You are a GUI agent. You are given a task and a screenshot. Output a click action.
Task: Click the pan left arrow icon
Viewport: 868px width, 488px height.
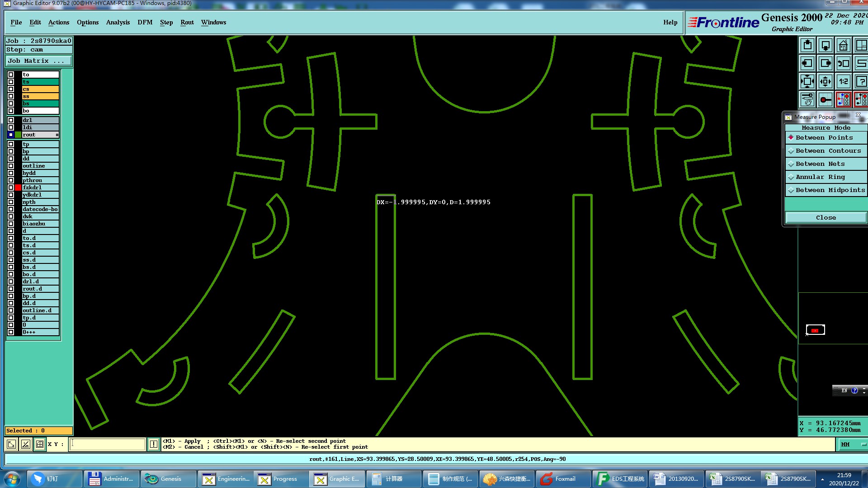coord(807,63)
